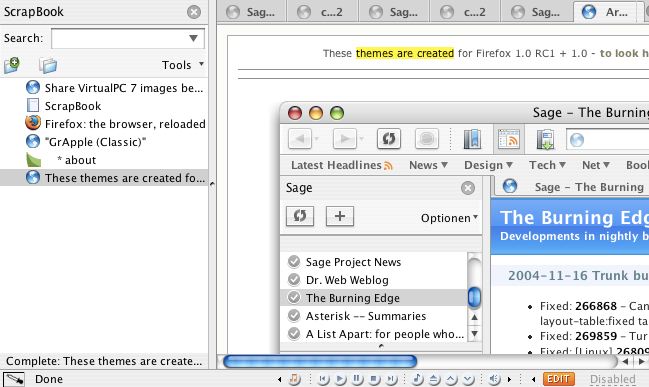Close the Sage sidebar panel

pos(468,188)
